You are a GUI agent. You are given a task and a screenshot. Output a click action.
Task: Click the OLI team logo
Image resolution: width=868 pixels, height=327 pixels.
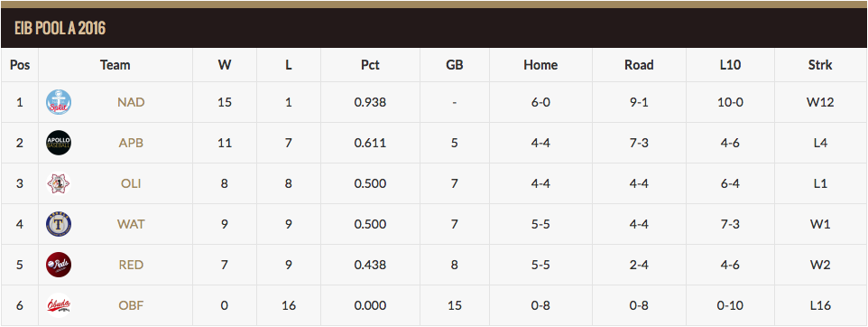pos(58,183)
